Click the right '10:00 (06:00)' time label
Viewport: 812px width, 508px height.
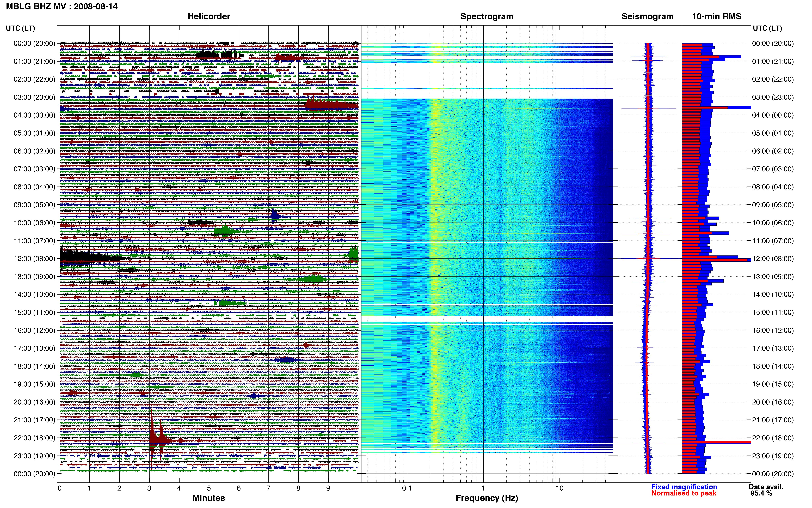coord(773,223)
